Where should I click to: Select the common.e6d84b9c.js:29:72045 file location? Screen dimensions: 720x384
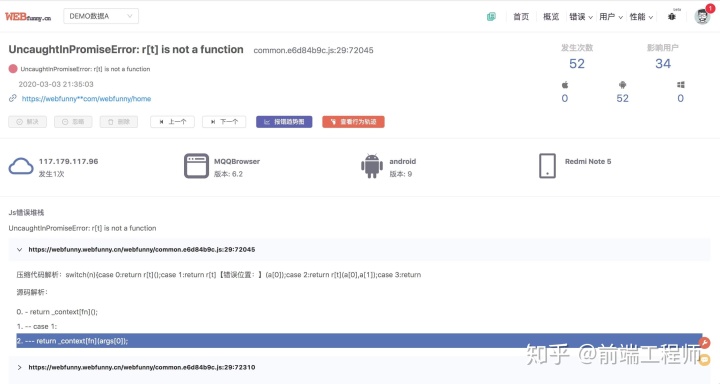[313, 50]
